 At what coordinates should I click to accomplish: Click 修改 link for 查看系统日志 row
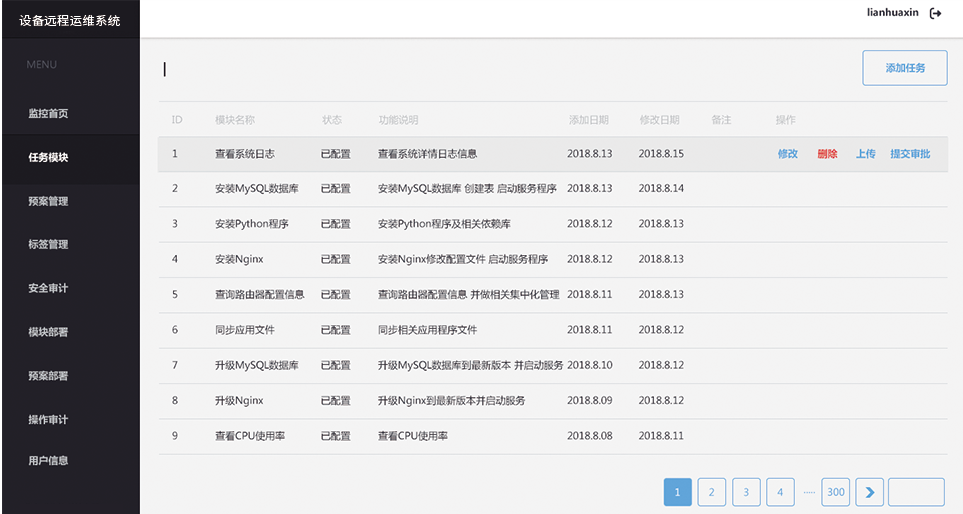pyautogui.click(x=787, y=154)
